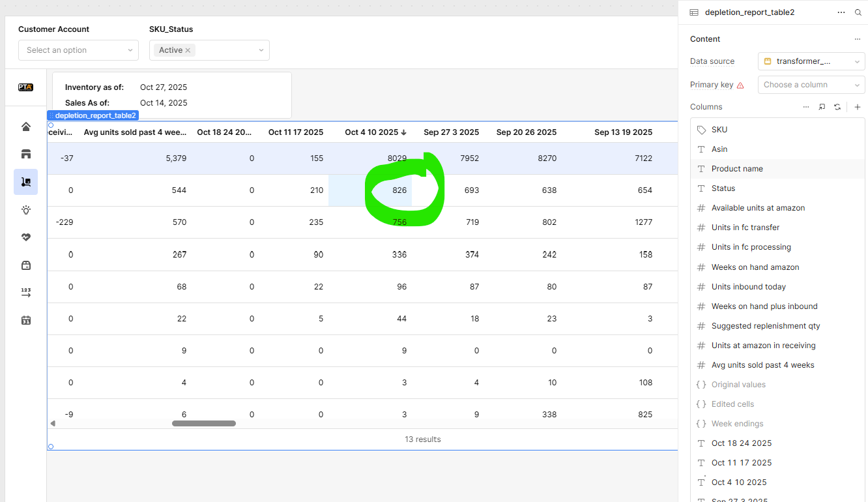Click the refresh columns icon

tap(837, 107)
